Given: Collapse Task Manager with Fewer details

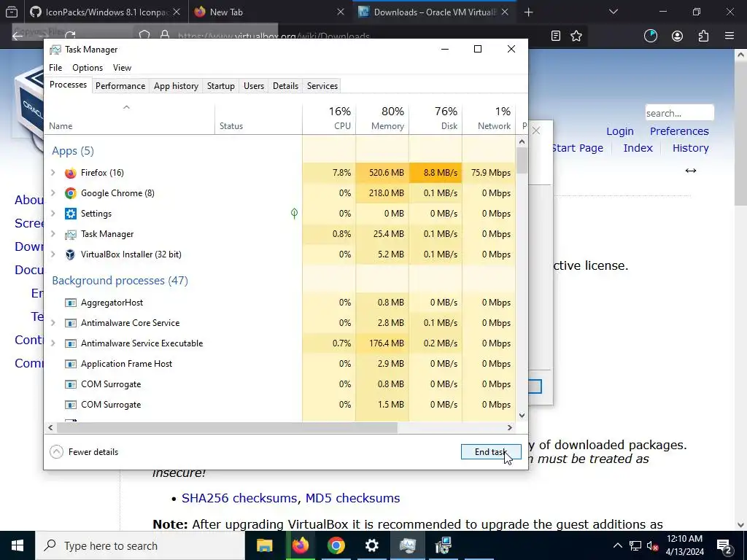Looking at the screenshot, I should click(x=85, y=452).
